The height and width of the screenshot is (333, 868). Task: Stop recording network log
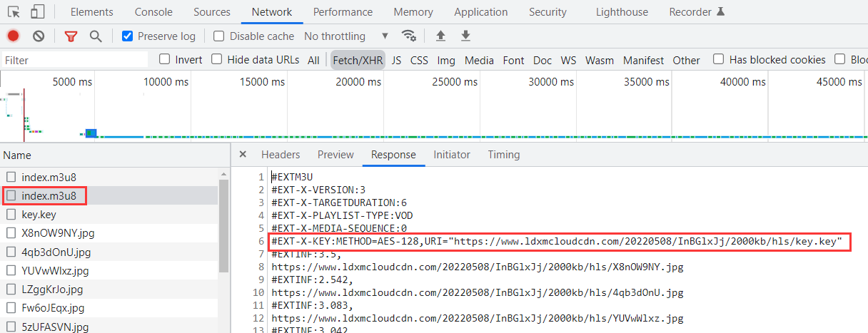coord(13,36)
